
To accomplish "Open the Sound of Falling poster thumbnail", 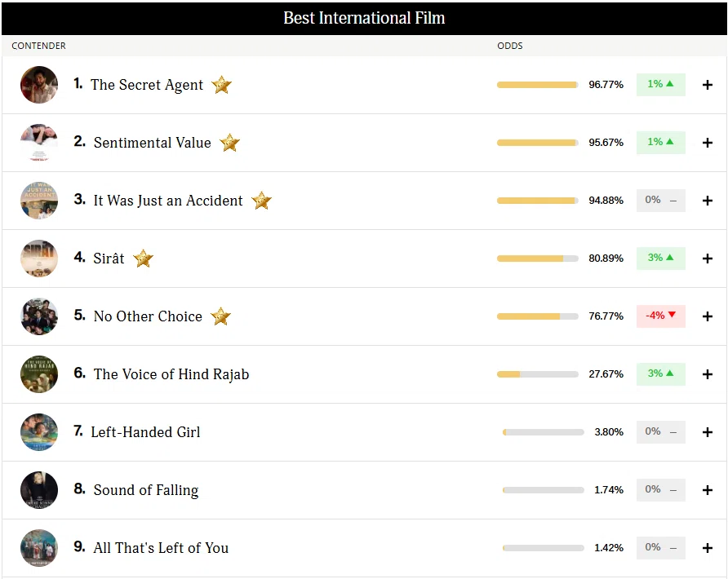I will coord(39,490).
